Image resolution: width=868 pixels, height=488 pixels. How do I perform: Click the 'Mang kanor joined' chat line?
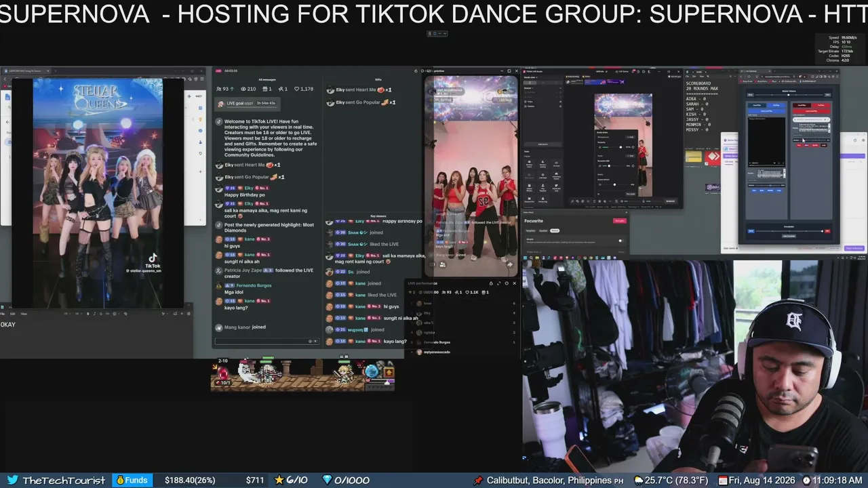(245, 327)
